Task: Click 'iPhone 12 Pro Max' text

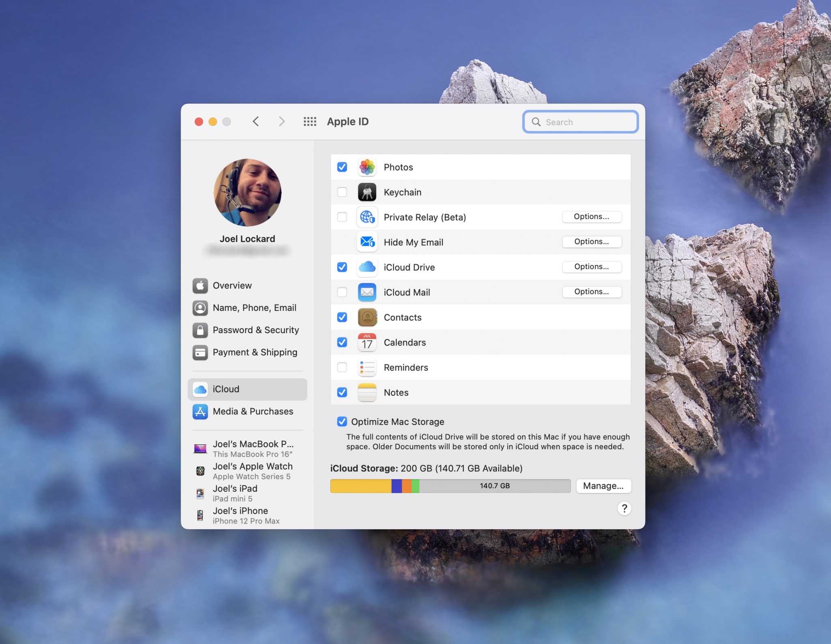Action: coord(246,521)
